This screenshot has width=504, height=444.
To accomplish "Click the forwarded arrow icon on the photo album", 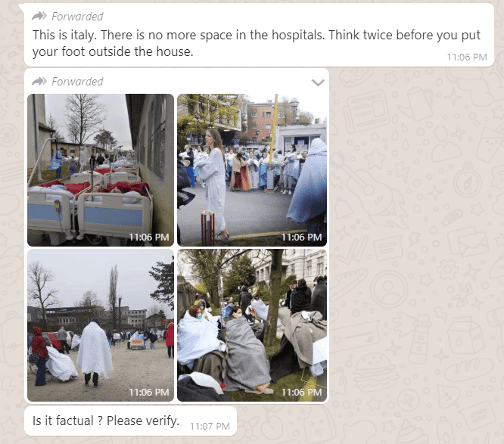I will coord(39,81).
